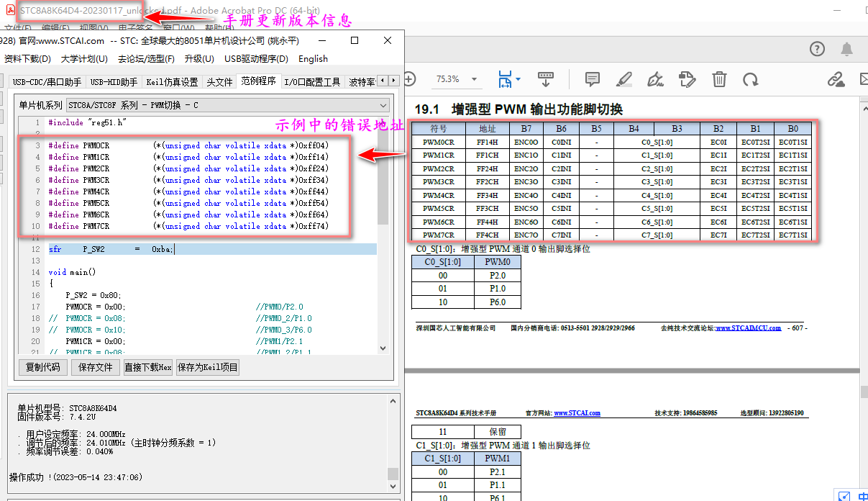The height and width of the screenshot is (501, 868).
Task: Switch to I/O口配置工具 tab
Action: 312,82
